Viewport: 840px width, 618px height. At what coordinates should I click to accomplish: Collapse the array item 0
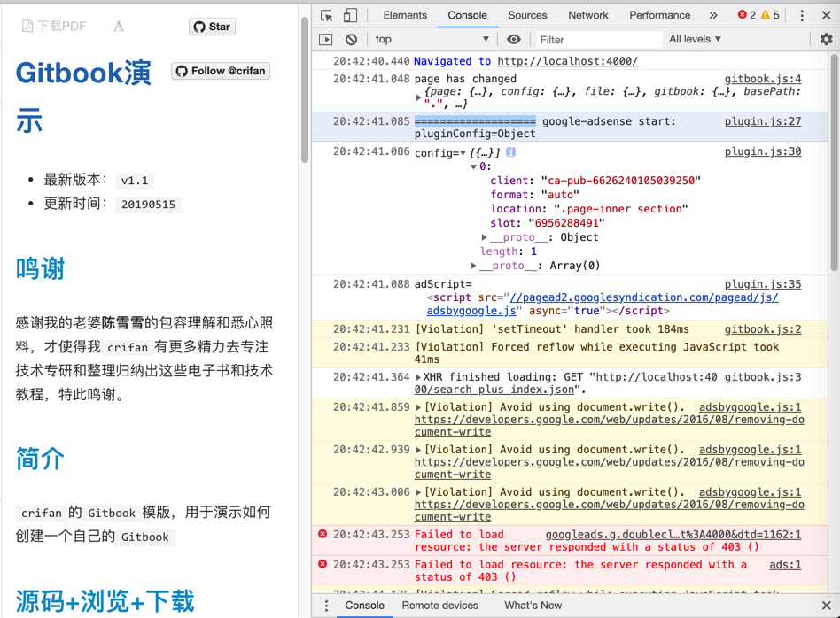point(473,167)
